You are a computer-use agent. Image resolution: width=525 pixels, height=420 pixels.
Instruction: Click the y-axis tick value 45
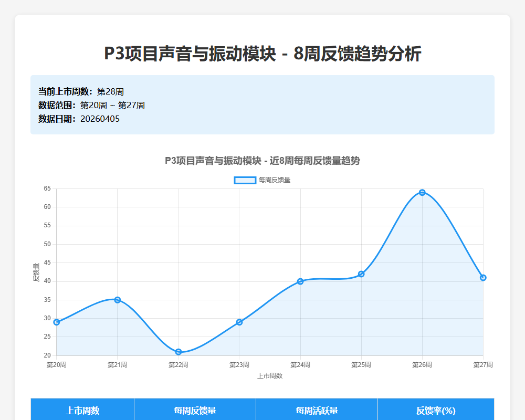[47, 262]
